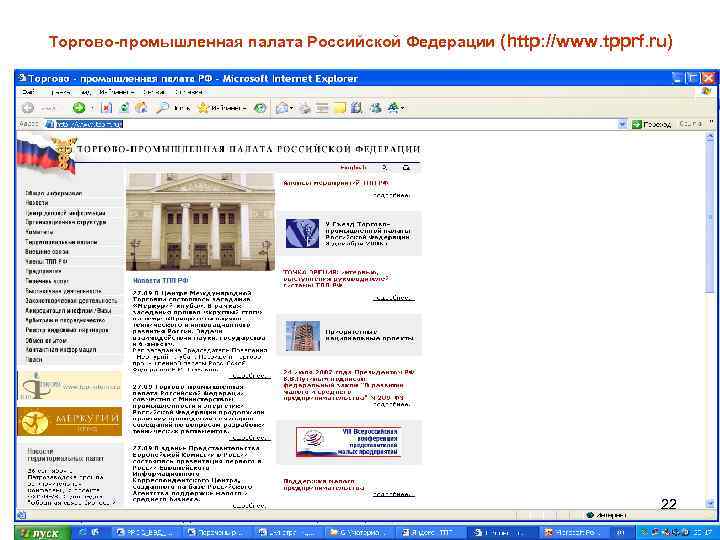The width and height of the screenshot is (720, 540).
Task: Click the chamber building photo
Action: point(201,222)
